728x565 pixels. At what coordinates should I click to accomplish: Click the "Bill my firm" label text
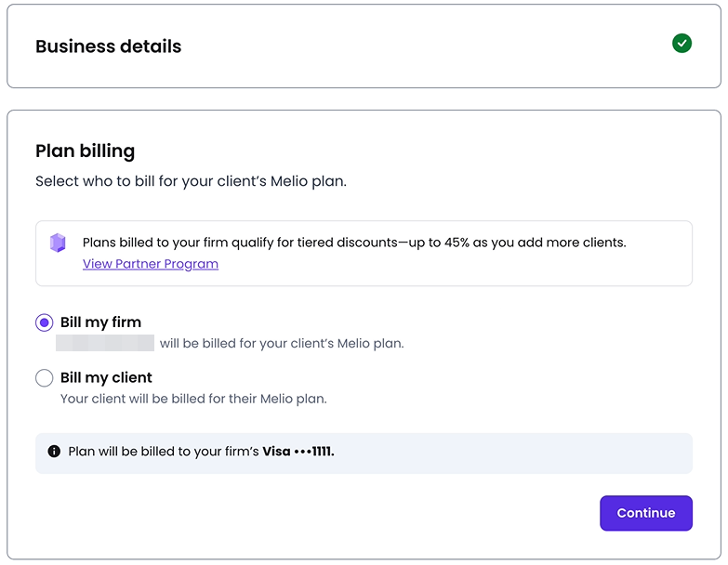pos(100,322)
